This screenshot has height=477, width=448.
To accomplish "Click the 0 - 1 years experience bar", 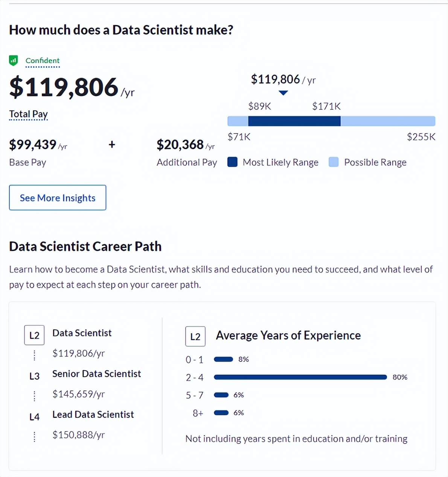I will (223, 359).
